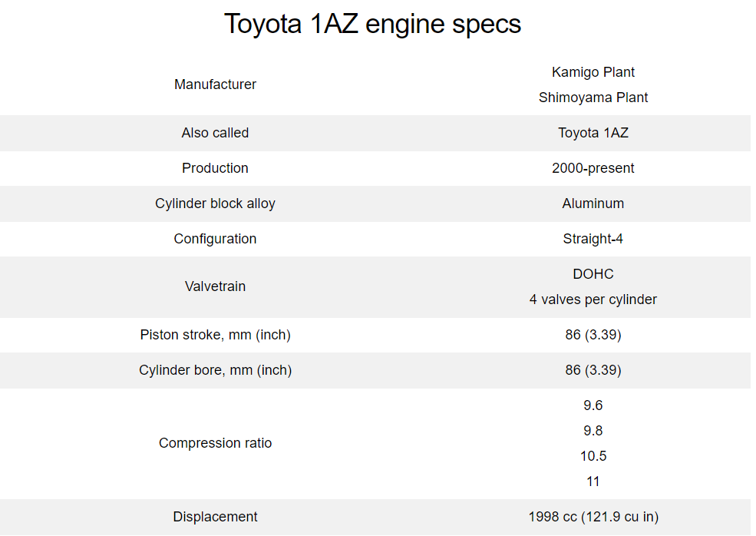This screenshot has height=536, width=756.
Task: Click the 9.6 compression ratio value
Action: tap(593, 405)
